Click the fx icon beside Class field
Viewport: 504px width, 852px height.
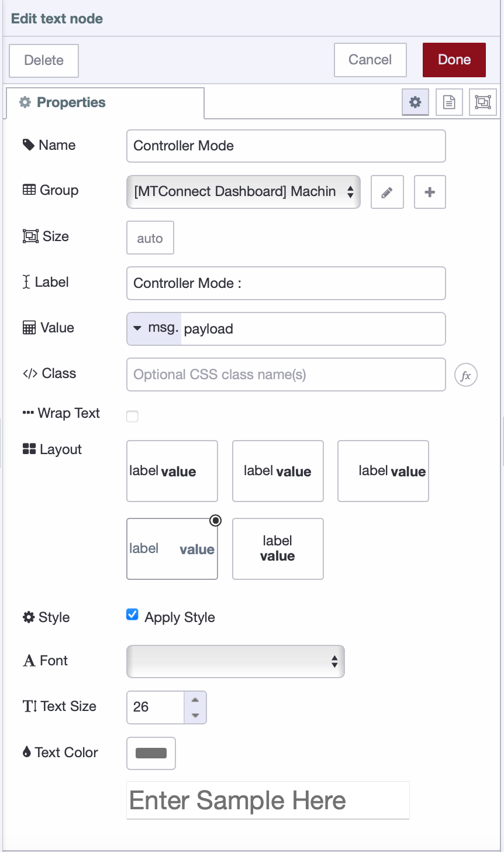point(466,375)
